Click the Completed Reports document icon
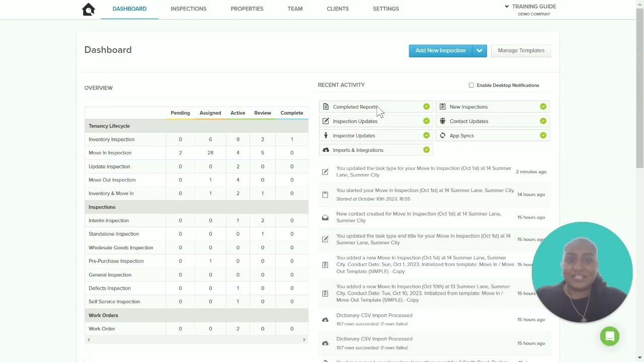 (x=326, y=107)
